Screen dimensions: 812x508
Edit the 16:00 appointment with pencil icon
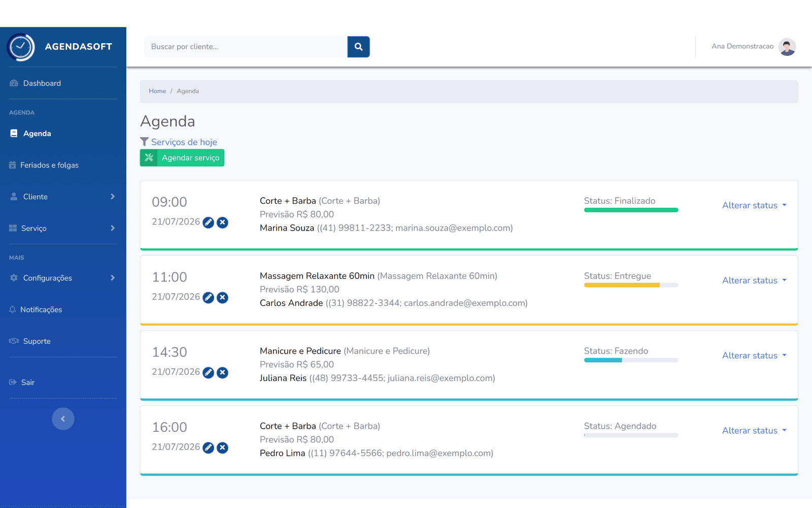click(x=208, y=448)
